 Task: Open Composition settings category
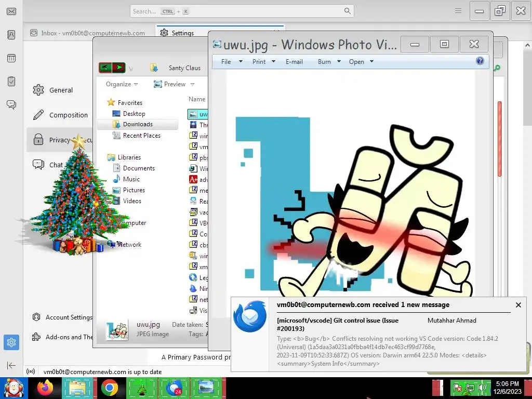pyautogui.click(x=60, y=115)
